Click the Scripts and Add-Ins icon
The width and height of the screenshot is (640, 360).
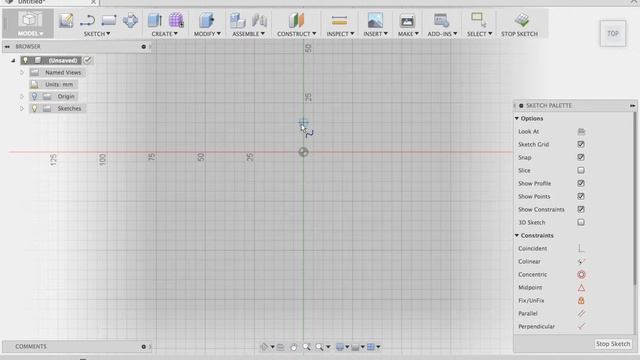(441, 20)
